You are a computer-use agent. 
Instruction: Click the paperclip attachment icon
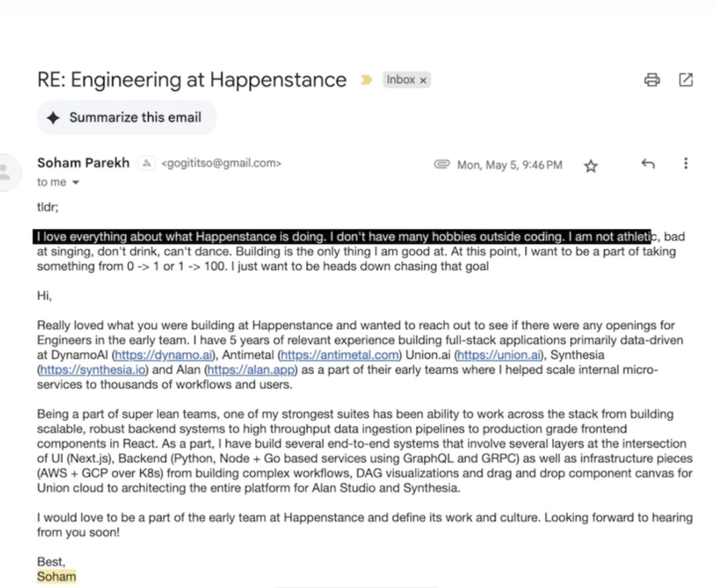tap(442, 164)
